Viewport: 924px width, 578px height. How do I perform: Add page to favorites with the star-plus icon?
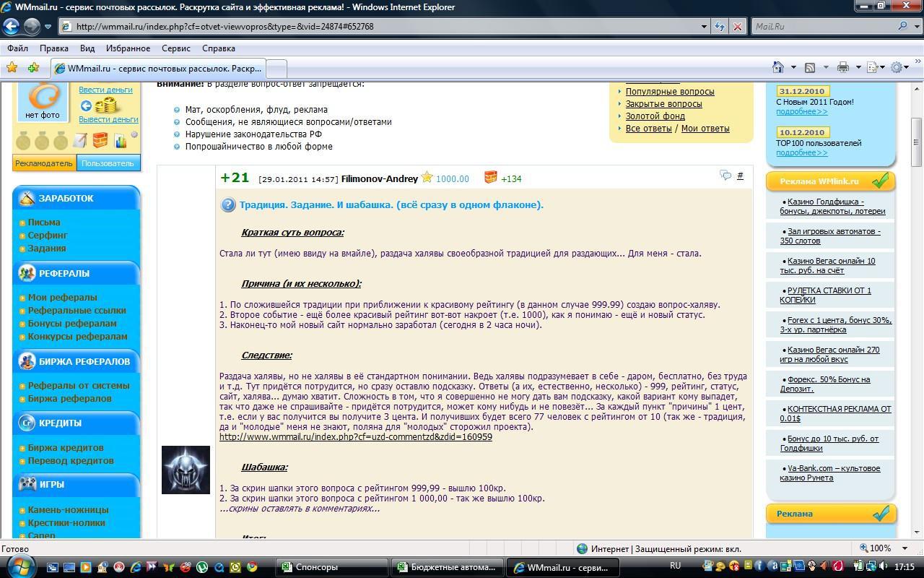(33, 68)
